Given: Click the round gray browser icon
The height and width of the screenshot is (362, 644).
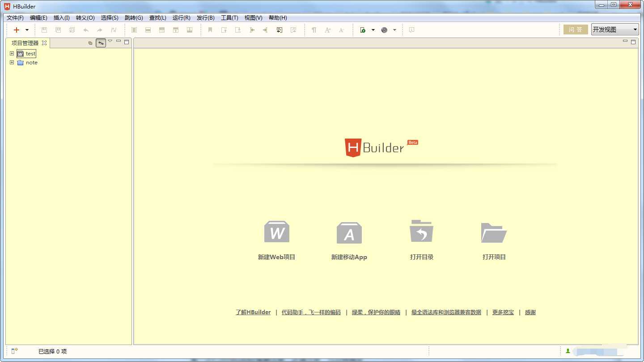Looking at the screenshot, I should pyautogui.click(x=384, y=30).
